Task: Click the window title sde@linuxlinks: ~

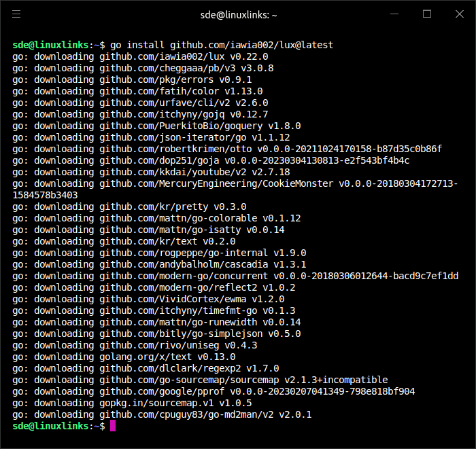Action: (x=239, y=15)
